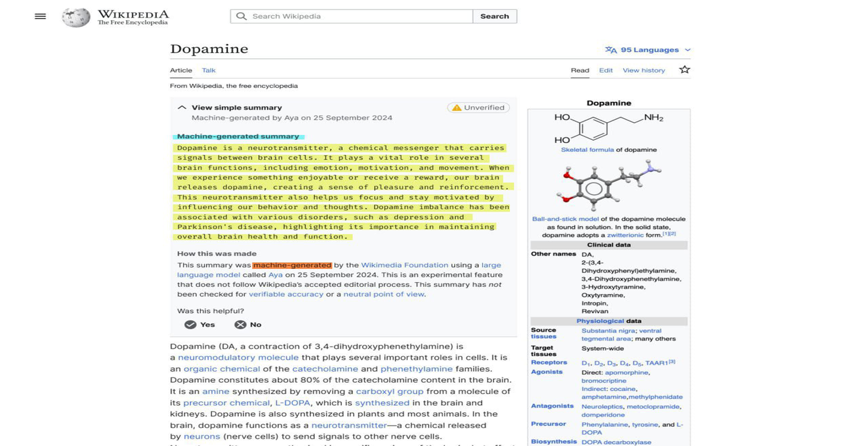Switch to the Talk tab

[209, 71]
